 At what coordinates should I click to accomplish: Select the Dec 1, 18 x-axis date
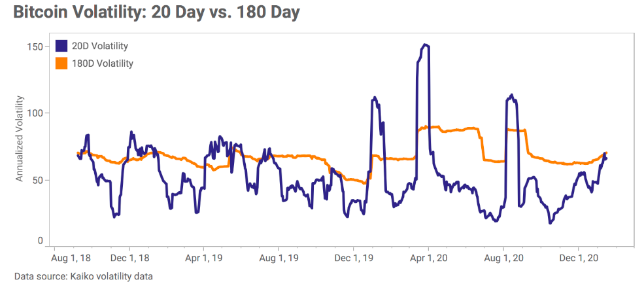(130, 258)
